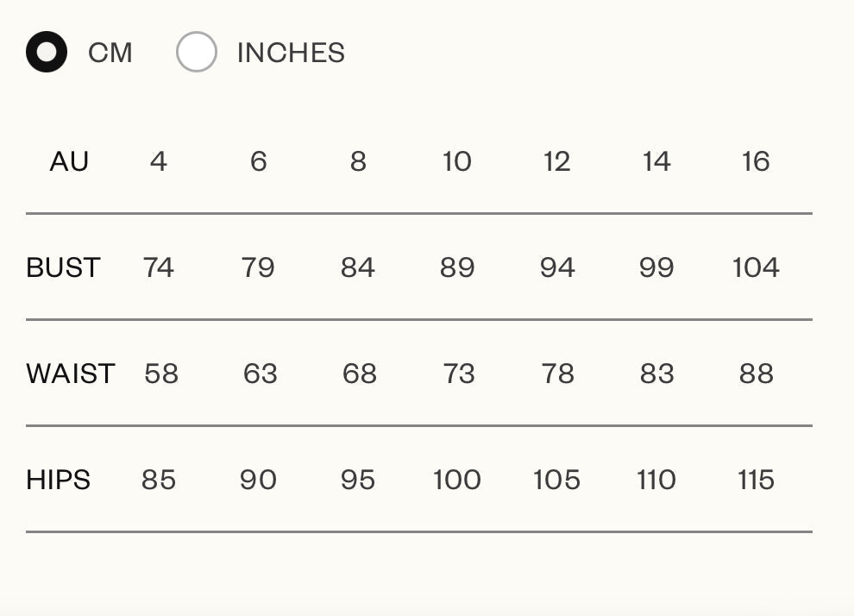Select size 12 column header
854x616 pixels.
(x=556, y=161)
